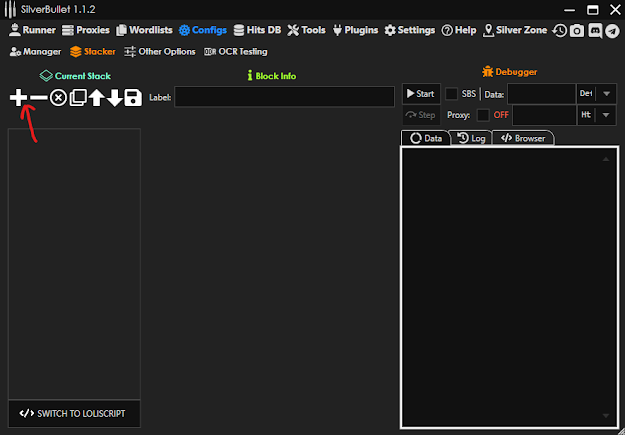Close the SilverBullet window
This screenshot has height=435, width=625.
[615, 10]
